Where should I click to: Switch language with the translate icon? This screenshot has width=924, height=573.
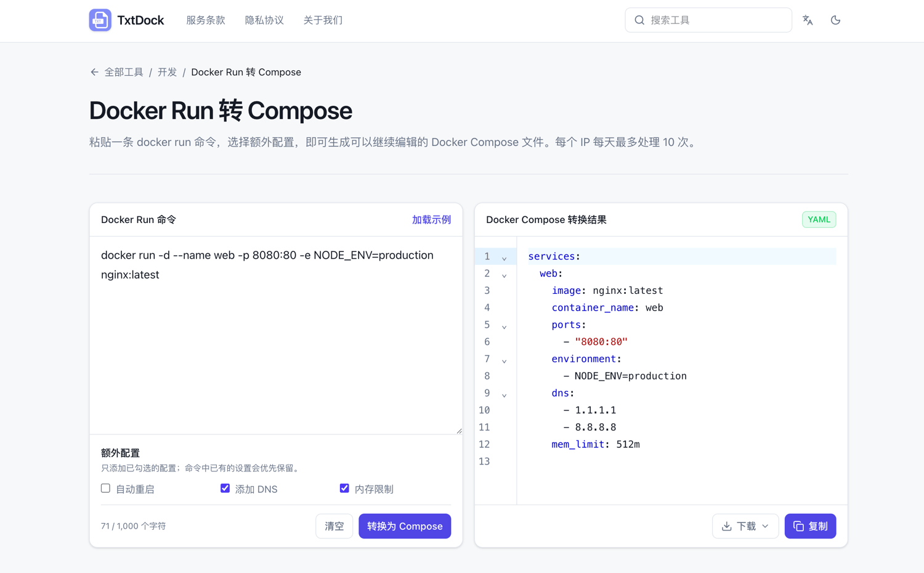[808, 20]
